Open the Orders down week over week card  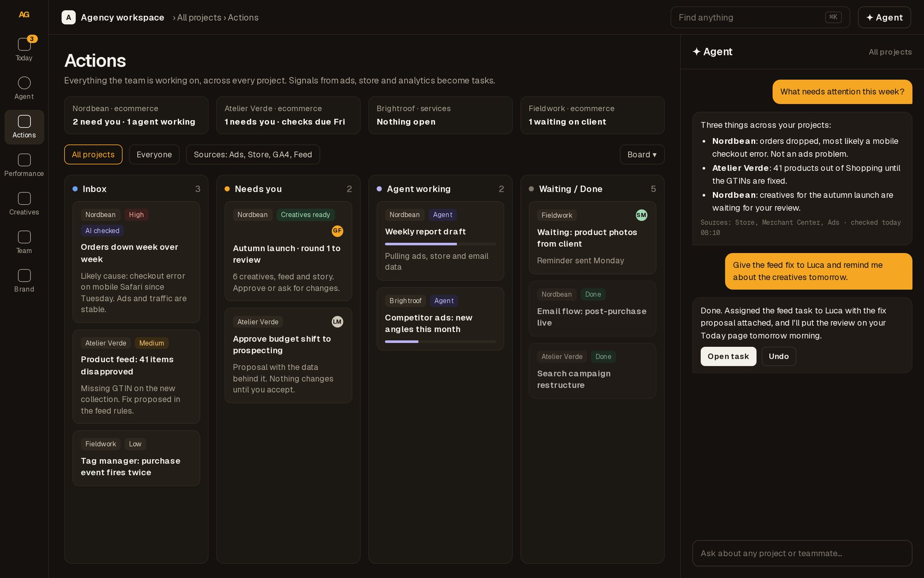(x=136, y=262)
